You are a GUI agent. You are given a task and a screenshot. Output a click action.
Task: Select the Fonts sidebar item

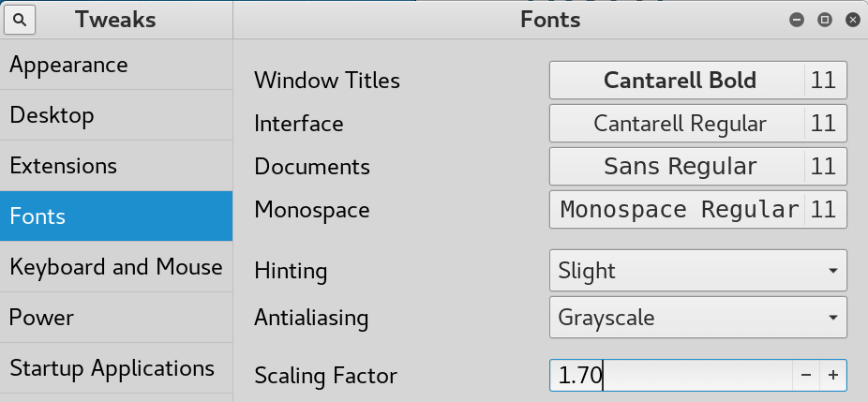pyautogui.click(x=116, y=216)
